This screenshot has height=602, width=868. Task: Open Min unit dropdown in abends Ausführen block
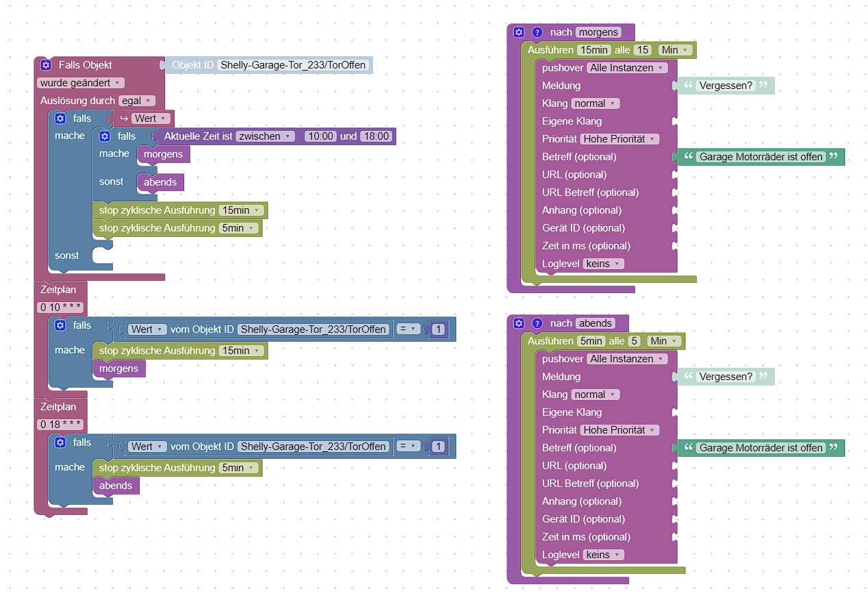coord(664,341)
